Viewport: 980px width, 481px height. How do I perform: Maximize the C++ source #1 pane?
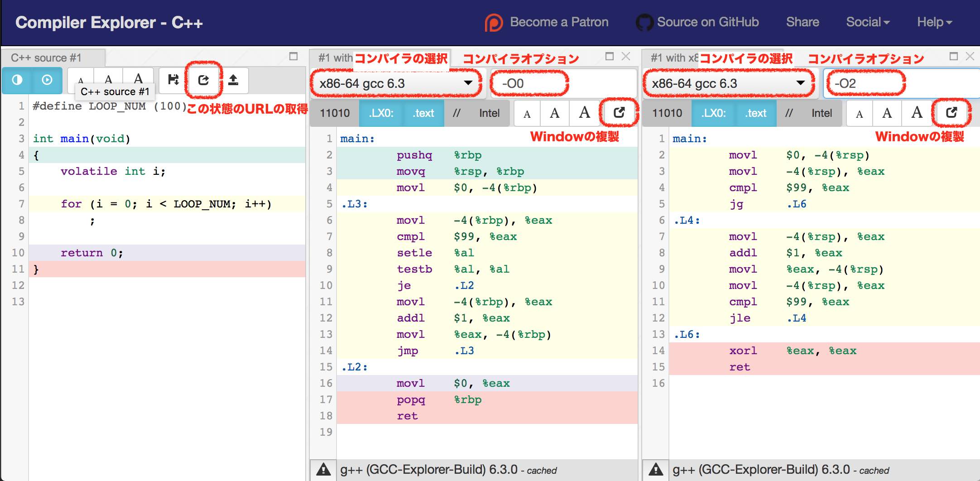tap(293, 57)
